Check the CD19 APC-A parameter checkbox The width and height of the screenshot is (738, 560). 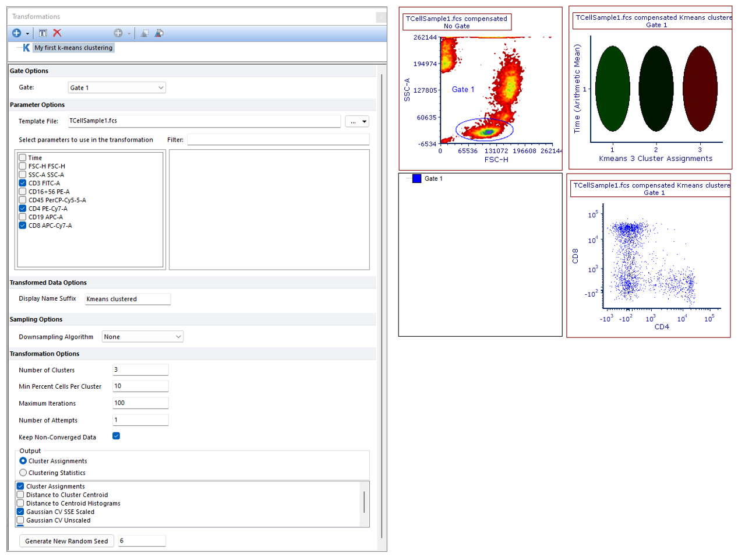pyautogui.click(x=23, y=217)
